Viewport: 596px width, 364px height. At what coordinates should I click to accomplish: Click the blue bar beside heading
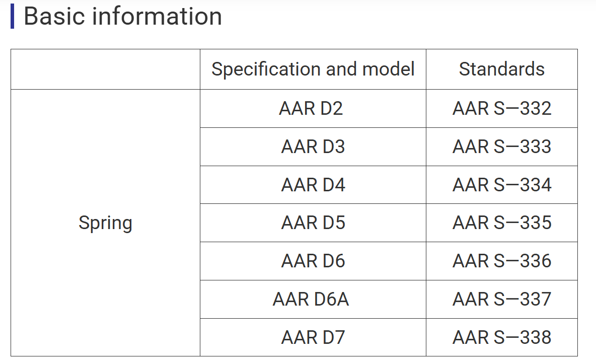(x=12, y=16)
